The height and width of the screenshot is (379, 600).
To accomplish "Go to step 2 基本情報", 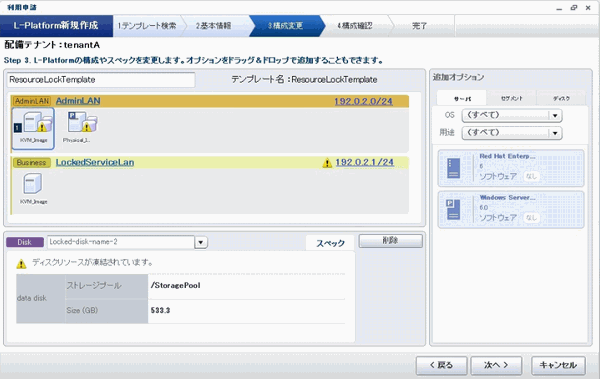I will pyautogui.click(x=214, y=26).
